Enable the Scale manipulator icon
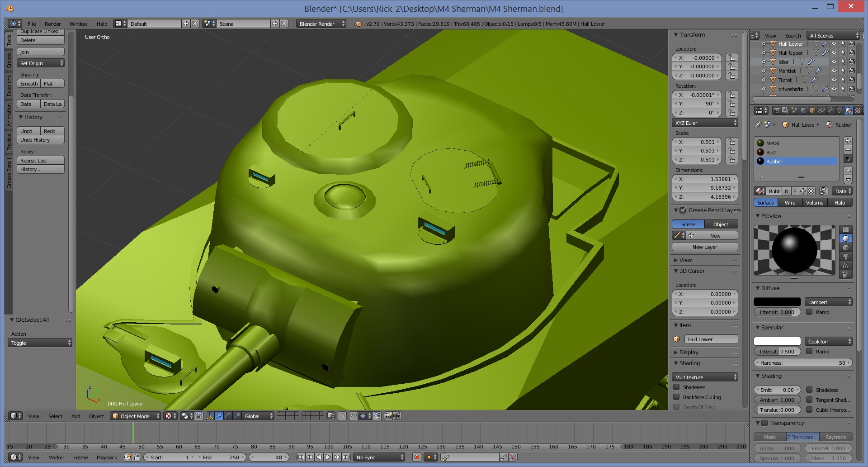Viewport: 868px width, 467px height. (x=237, y=416)
